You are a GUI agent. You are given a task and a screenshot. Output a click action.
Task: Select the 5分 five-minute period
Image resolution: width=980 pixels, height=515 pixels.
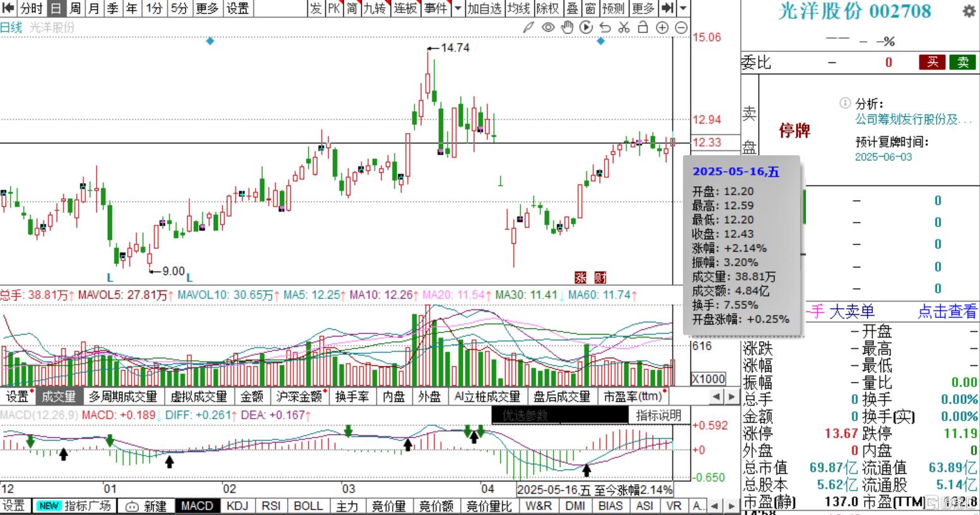tap(179, 8)
